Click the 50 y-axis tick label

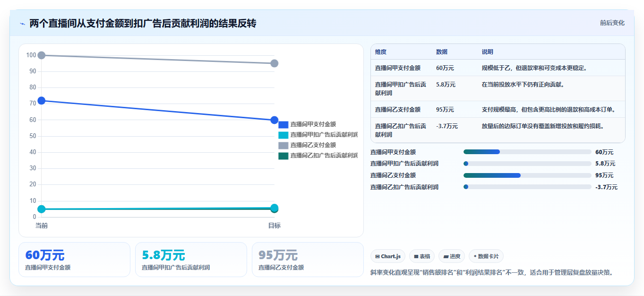click(x=33, y=136)
